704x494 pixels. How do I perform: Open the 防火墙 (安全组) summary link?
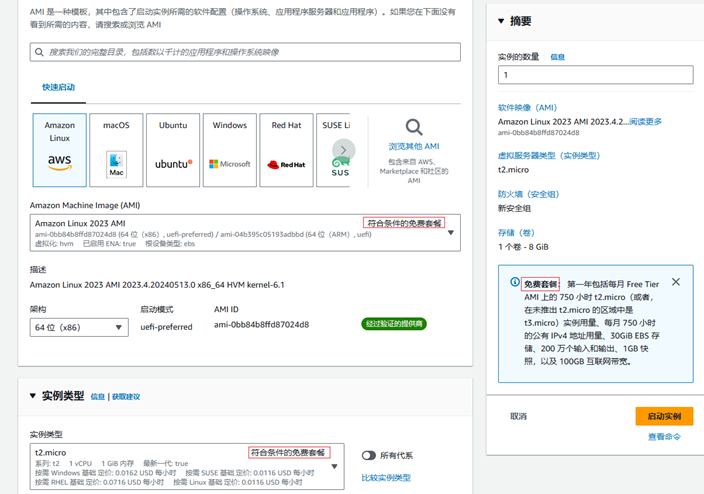[528, 194]
